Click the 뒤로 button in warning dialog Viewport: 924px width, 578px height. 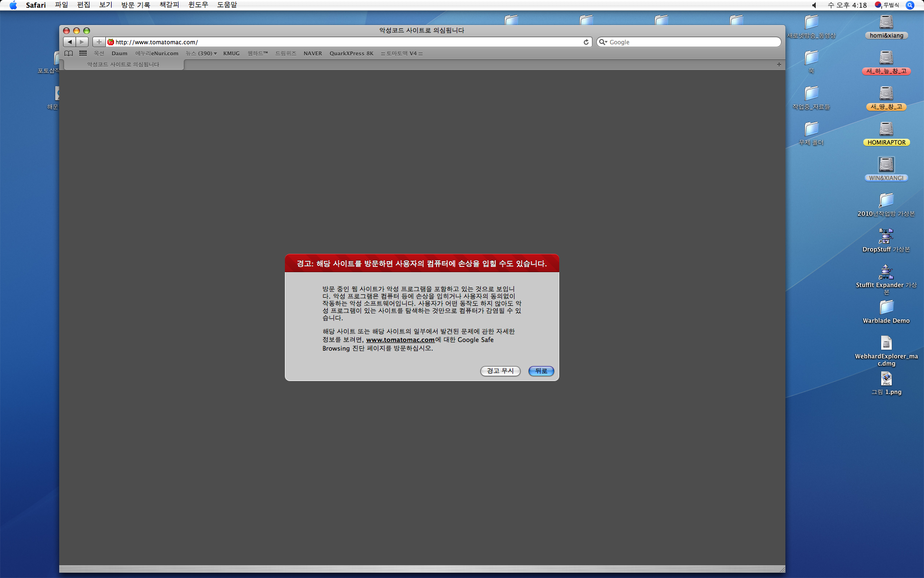[x=541, y=371]
